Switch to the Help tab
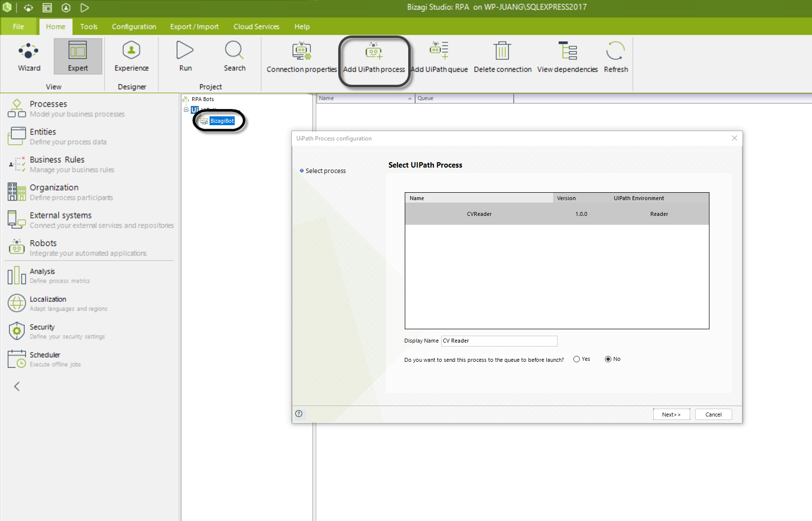 302,27
